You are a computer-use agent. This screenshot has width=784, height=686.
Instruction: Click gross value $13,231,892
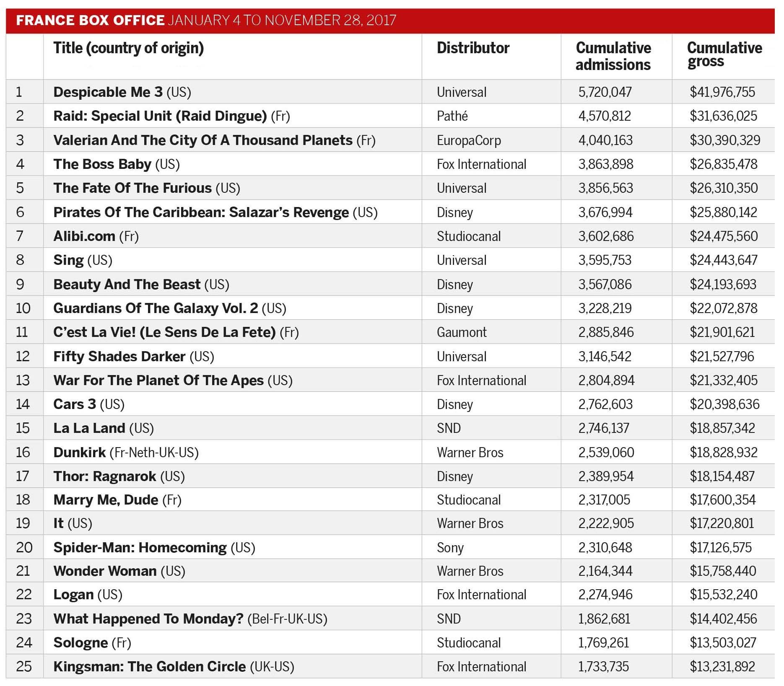pos(722,666)
